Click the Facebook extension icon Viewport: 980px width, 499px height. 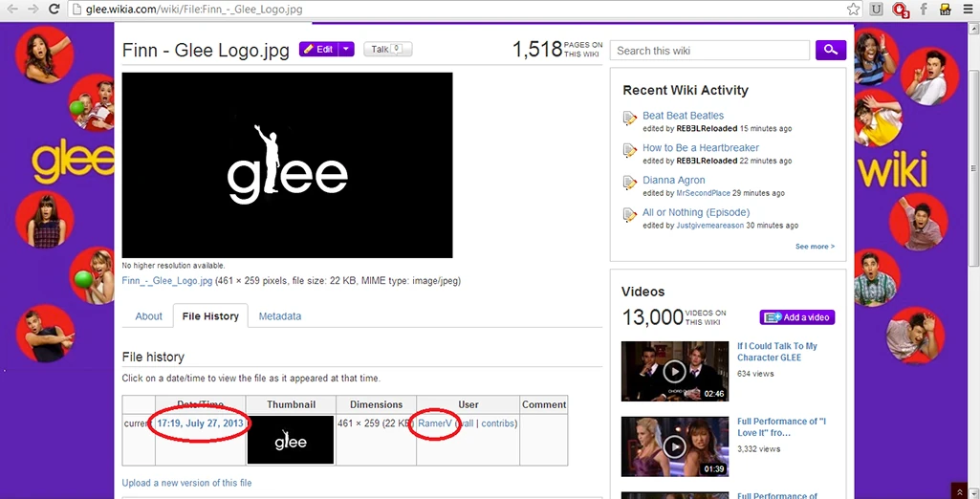(924, 10)
